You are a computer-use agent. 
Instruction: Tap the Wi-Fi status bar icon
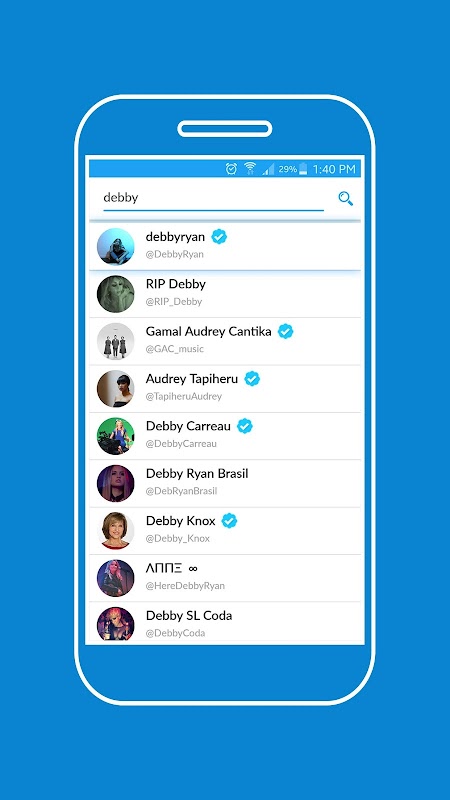pos(249,169)
